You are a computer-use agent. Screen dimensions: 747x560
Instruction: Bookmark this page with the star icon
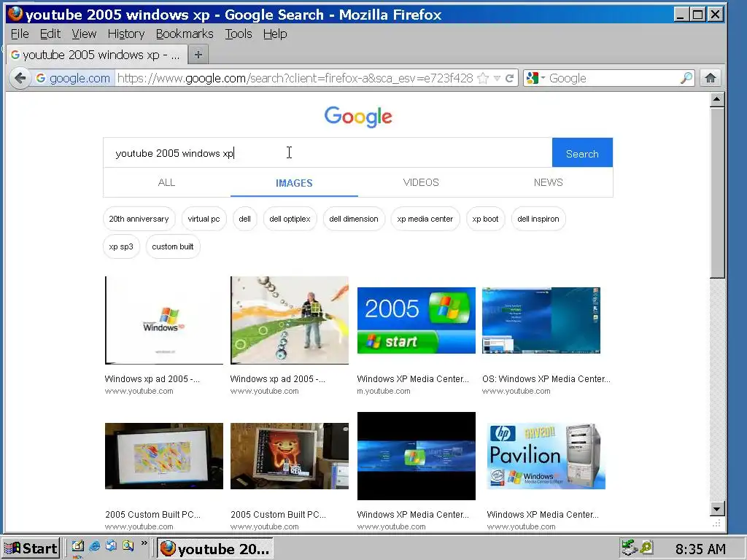click(x=483, y=78)
